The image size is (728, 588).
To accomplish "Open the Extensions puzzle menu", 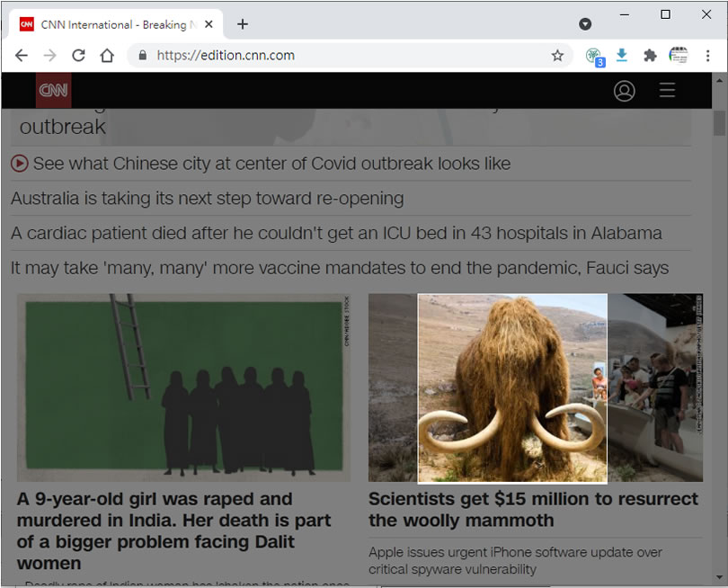I will [650, 56].
